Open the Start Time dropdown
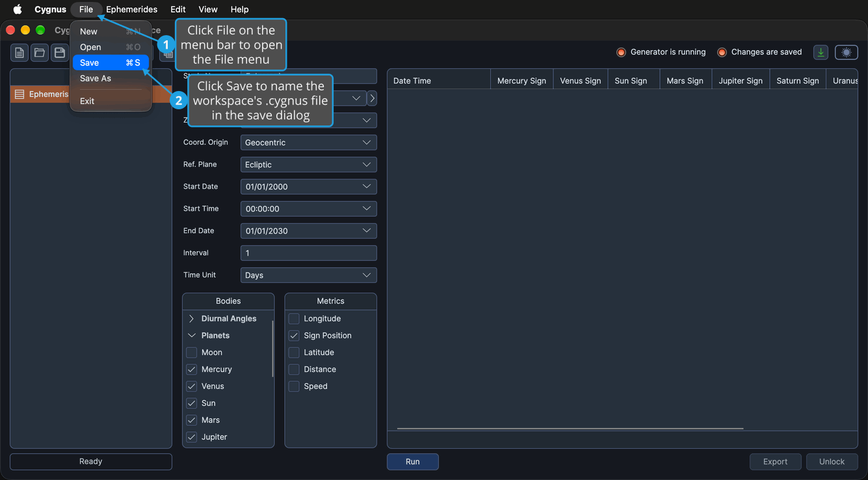Image resolution: width=868 pixels, height=480 pixels. [x=309, y=209]
